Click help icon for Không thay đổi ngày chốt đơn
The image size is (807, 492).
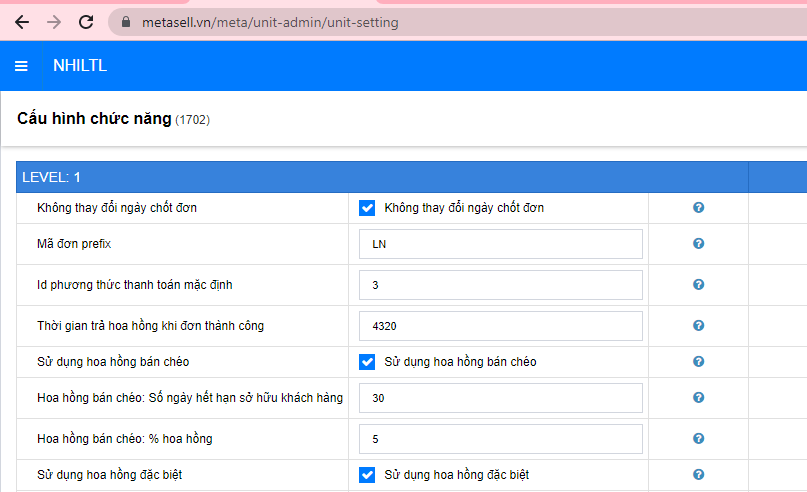[698, 207]
